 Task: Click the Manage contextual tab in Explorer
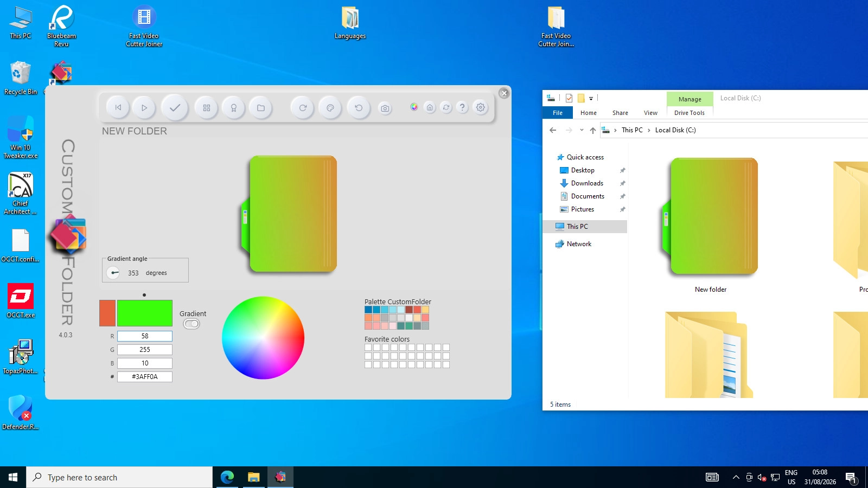coord(690,99)
